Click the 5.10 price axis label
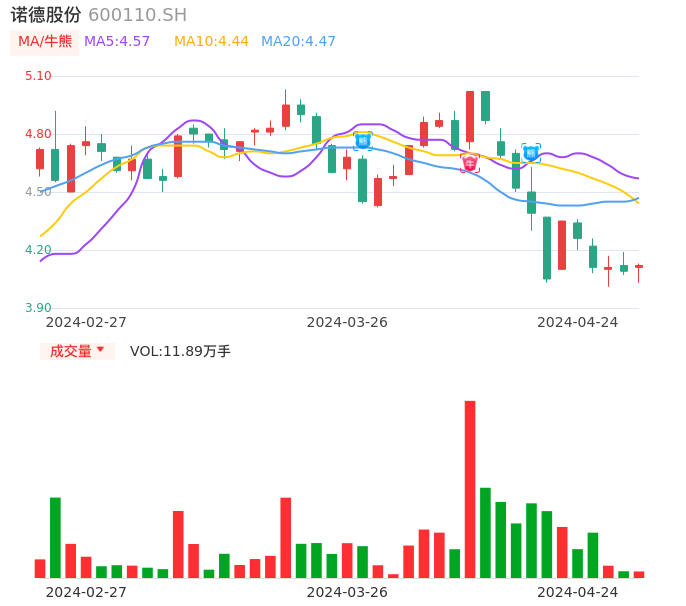The height and width of the screenshot is (606, 686). [38, 76]
